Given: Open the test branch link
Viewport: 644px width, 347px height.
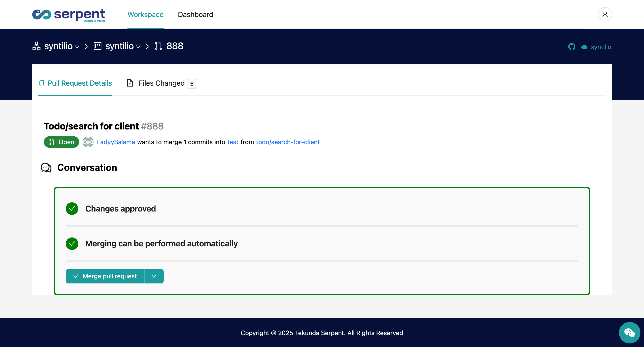Looking at the screenshot, I should (233, 142).
